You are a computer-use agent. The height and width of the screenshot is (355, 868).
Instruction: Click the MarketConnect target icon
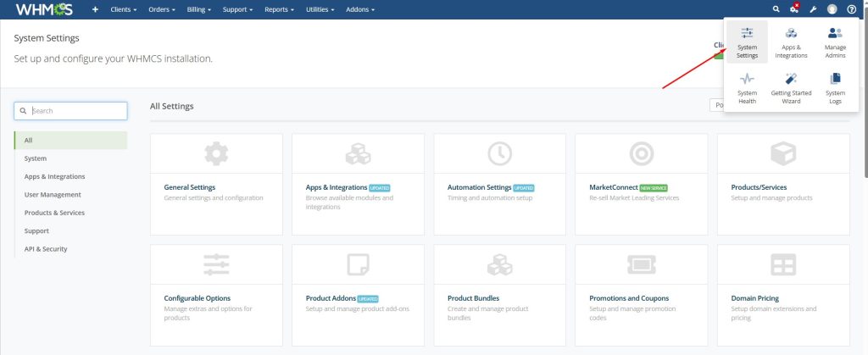click(x=642, y=153)
